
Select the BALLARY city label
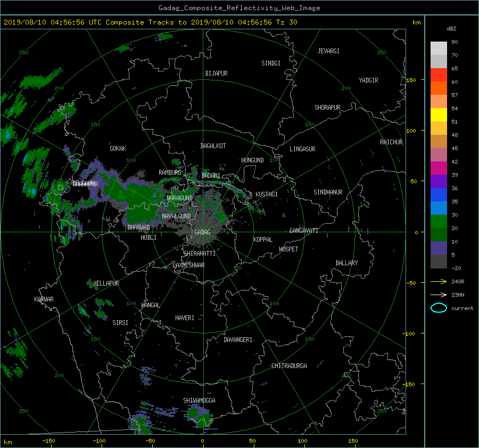346,263
